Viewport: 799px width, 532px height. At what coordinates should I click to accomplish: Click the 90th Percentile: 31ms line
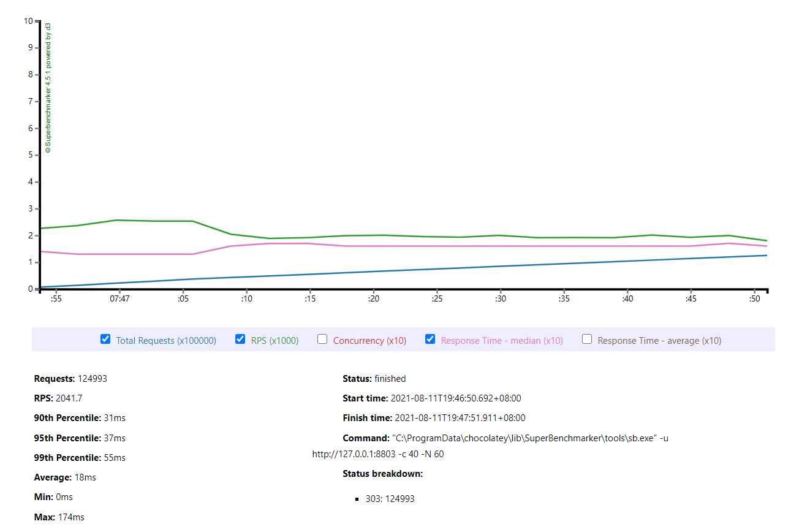coord(80,418)
